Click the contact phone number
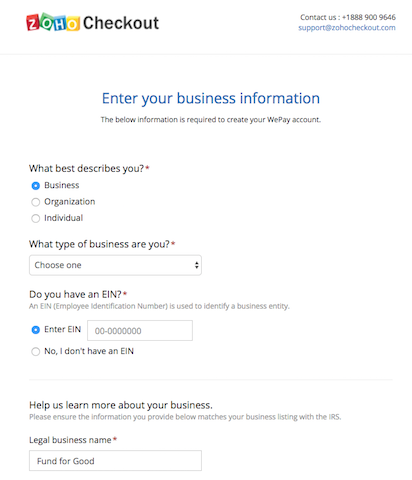The width and height of the screenshot is (412, 480). [x=369, y=17]
